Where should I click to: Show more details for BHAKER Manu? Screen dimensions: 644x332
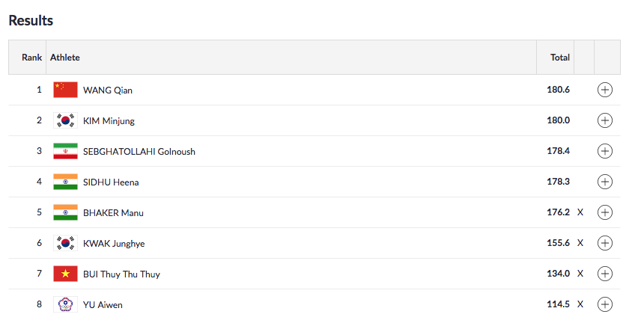pos(605,212)
